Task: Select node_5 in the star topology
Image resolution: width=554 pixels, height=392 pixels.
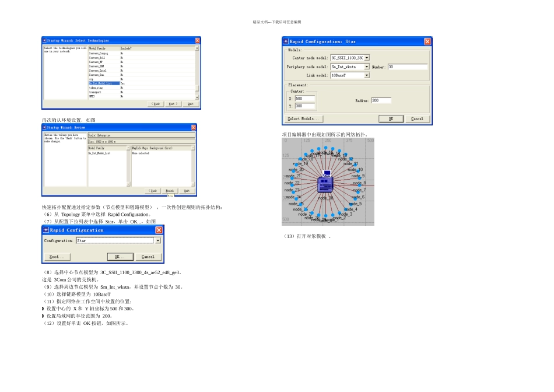Action: pos(355,204)
